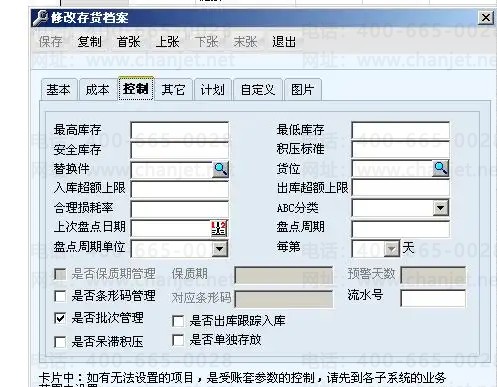
Task: Select the 控制 tab
Action: coord(136,89)
